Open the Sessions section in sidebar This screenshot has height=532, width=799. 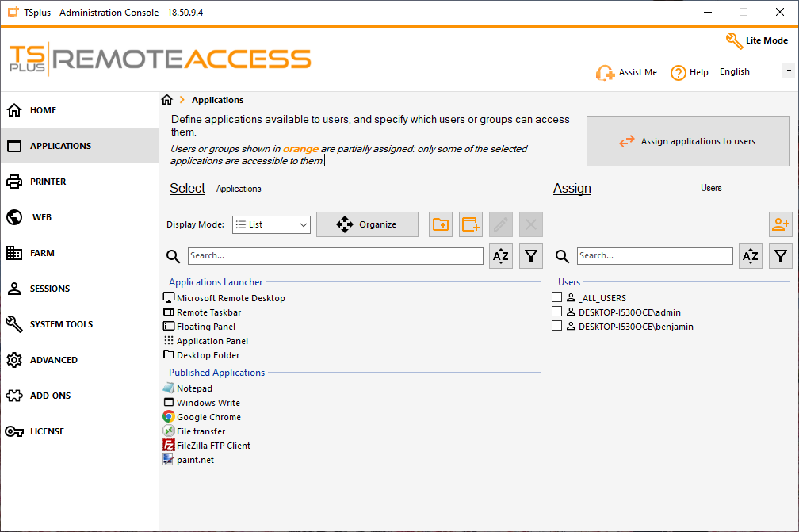pyautogui.click(x=50, y=289)
